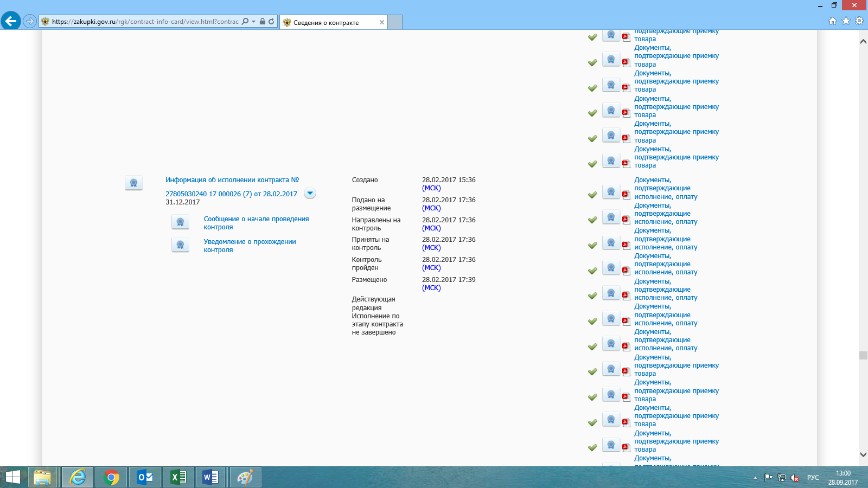Open 'Уведомление о прохождении контроля' link
Screen dimensions: 868x488
[250, 246]
